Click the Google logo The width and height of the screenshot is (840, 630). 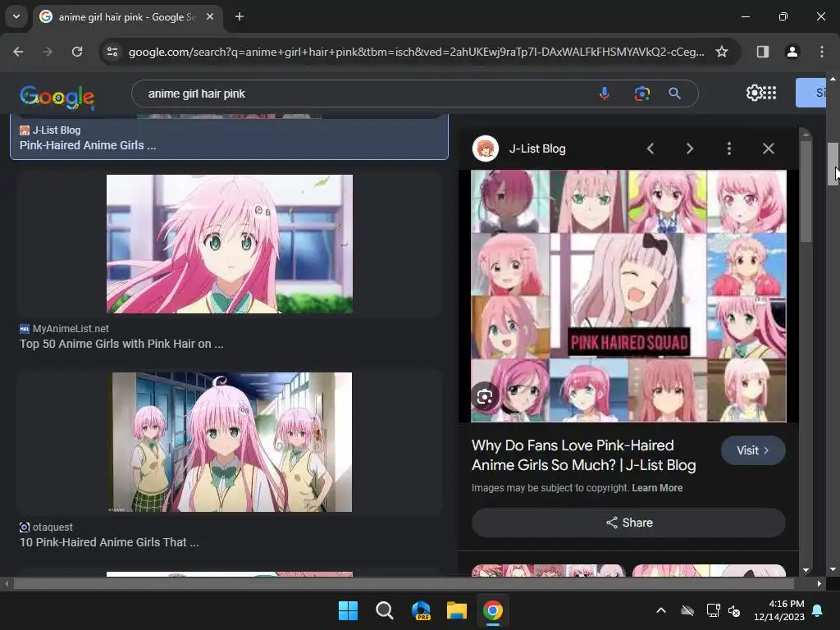57,97
